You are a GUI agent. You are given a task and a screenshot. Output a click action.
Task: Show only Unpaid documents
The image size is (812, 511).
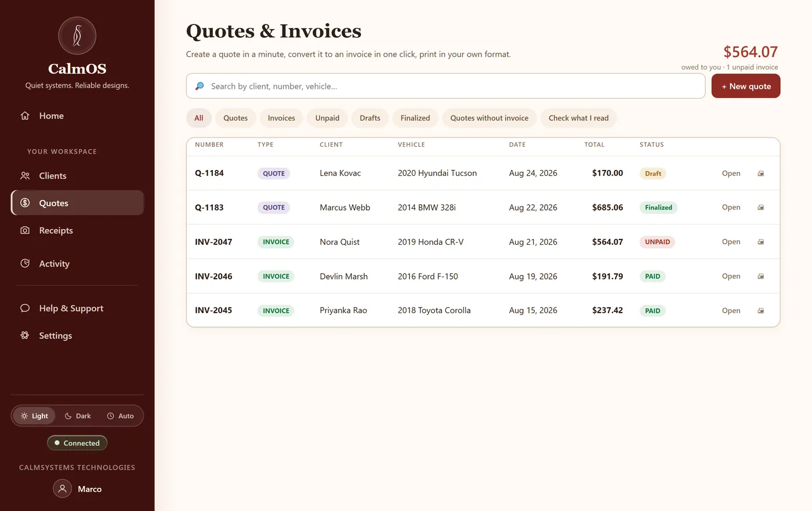(x=327, y=118)
